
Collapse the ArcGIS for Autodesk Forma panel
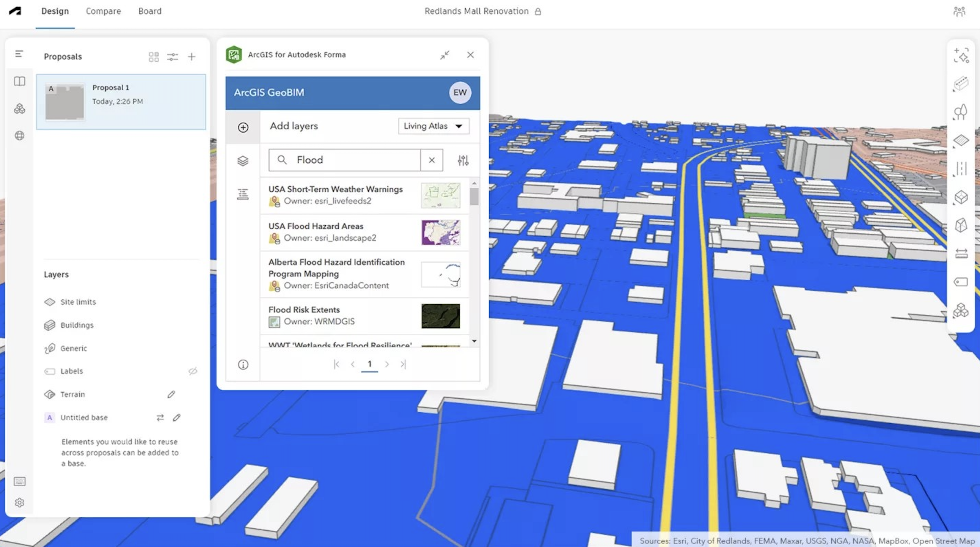445,55
